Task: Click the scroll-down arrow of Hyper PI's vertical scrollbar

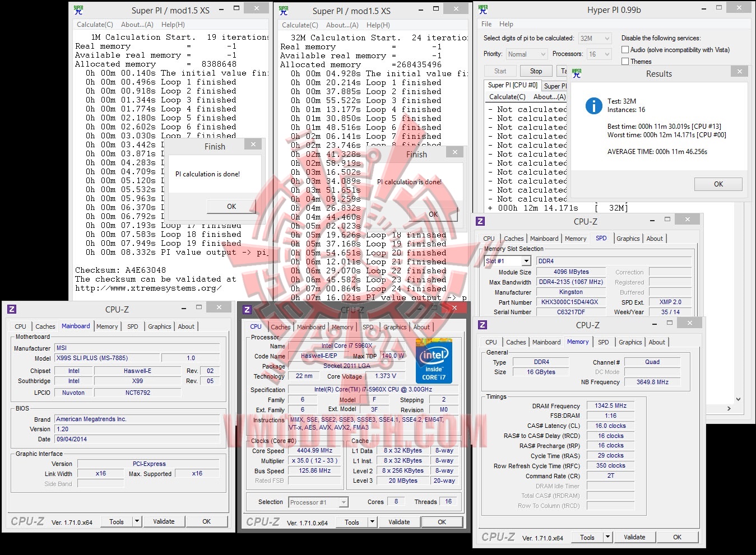Action: (x=738, y=399)
